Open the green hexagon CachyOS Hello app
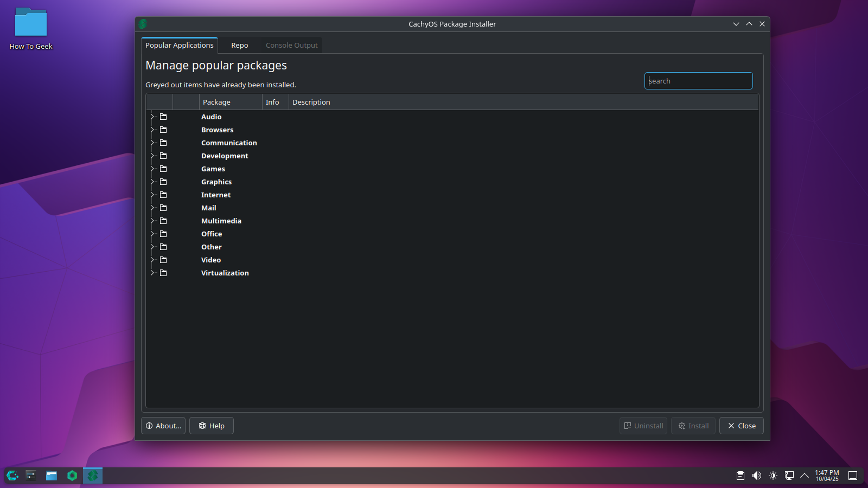 point(72,476)
